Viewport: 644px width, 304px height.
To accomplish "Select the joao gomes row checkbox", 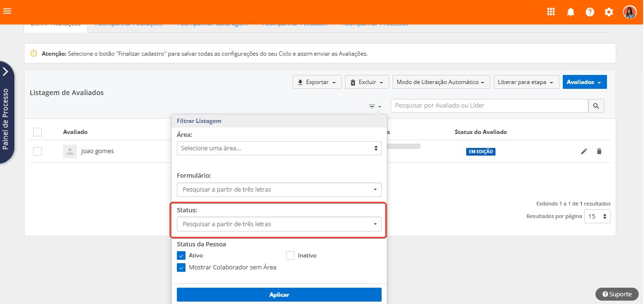I will pyautogui.click(x=37, y=151).
